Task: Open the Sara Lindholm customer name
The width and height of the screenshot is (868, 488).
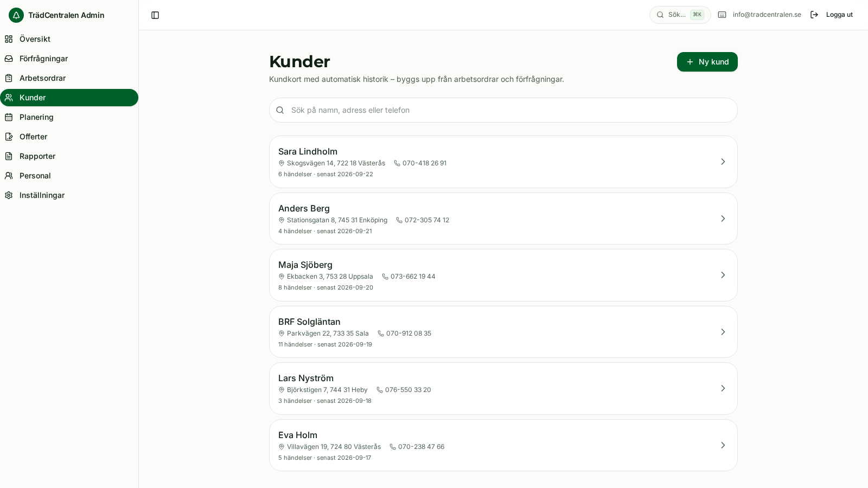Action: point(308,151)
